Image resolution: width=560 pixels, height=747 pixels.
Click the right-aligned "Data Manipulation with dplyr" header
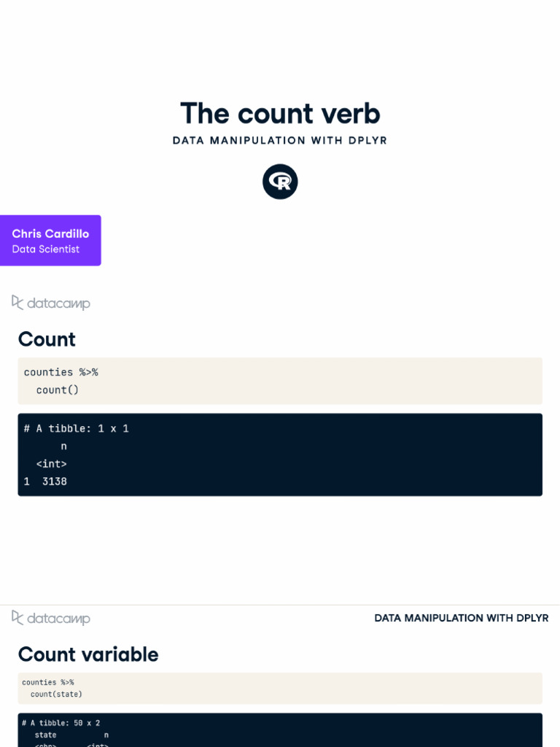pyautogui.click(x=461, y=618)
